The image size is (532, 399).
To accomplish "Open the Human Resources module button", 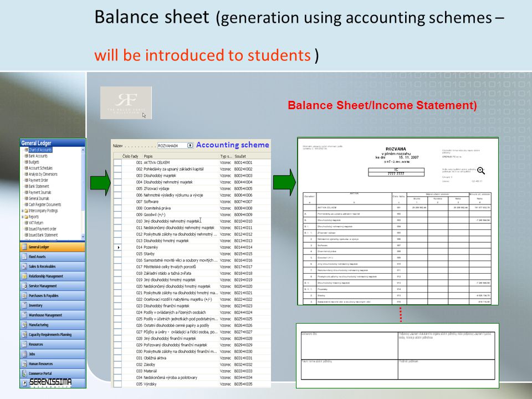I will pyautogui.click(x=53, y=364).
